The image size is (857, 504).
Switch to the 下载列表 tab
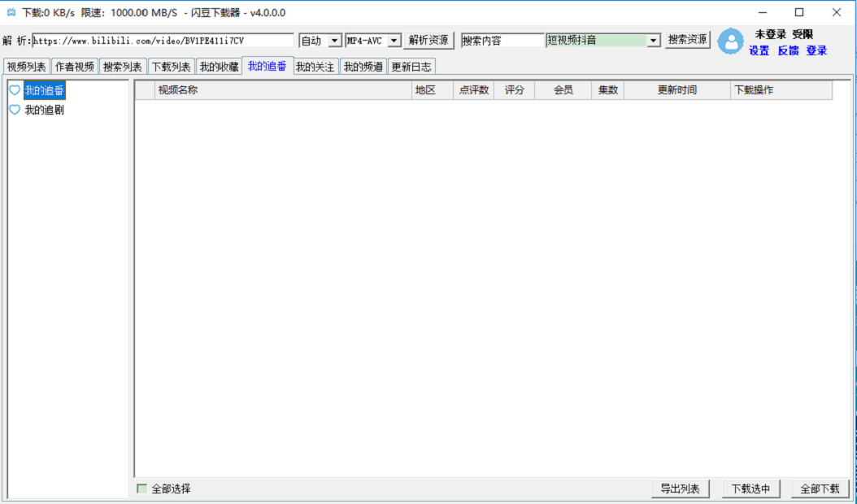coord(172,67)
